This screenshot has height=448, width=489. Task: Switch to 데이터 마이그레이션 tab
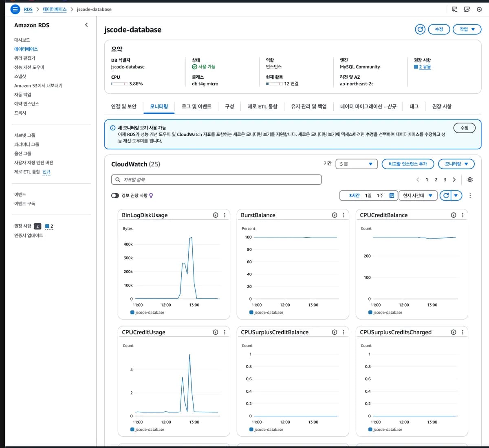pyautogui.click(x=368, y=106)
